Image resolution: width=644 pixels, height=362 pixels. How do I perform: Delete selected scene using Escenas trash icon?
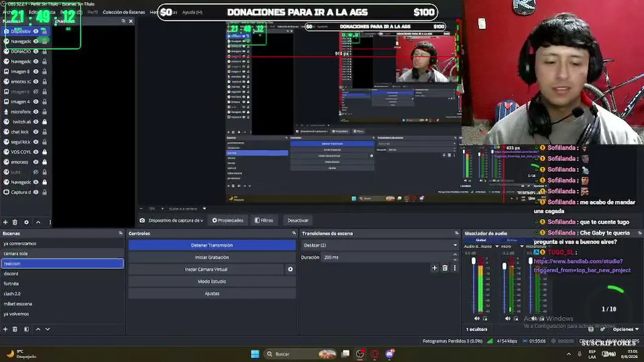(15, 329)
